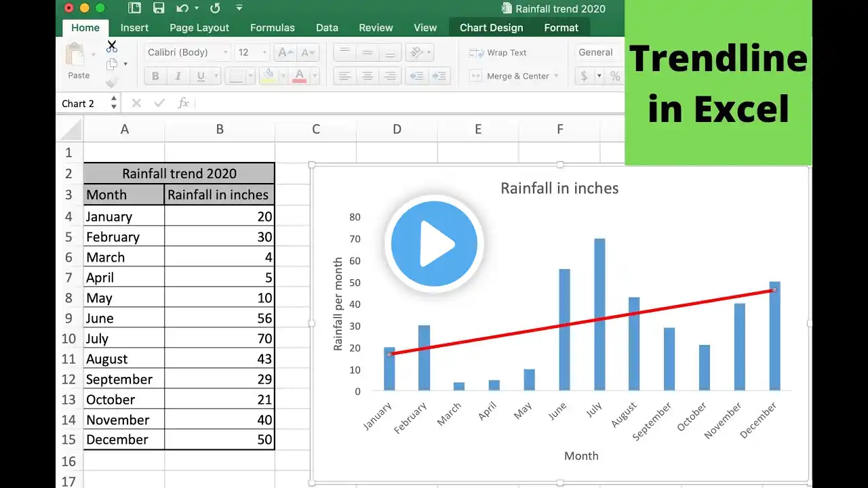The width and height of the screenshot is (868, 488).
Task: Apply the red Font Color swatch
Action: pyautogui.click(x=299, y=76)
